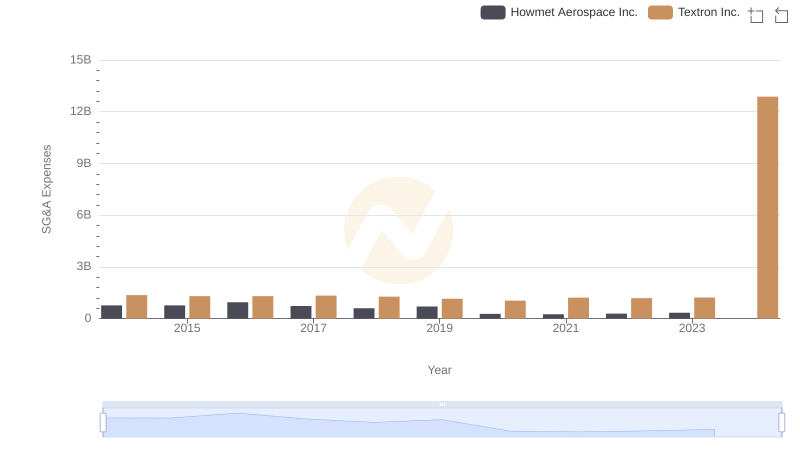Click the y-axis label 3B
800x461 pixels.
coord(84,267)
